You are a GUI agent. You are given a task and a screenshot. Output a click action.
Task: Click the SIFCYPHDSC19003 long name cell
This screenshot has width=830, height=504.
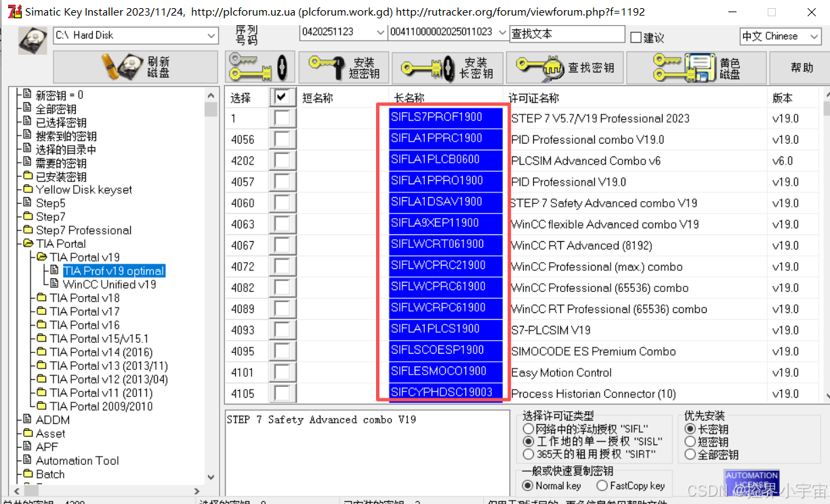446,393
